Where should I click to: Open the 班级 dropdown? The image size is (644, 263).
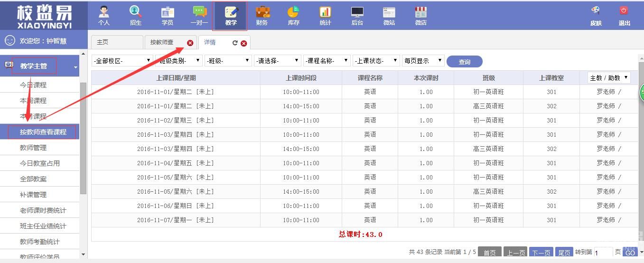[x=228, y=61]
